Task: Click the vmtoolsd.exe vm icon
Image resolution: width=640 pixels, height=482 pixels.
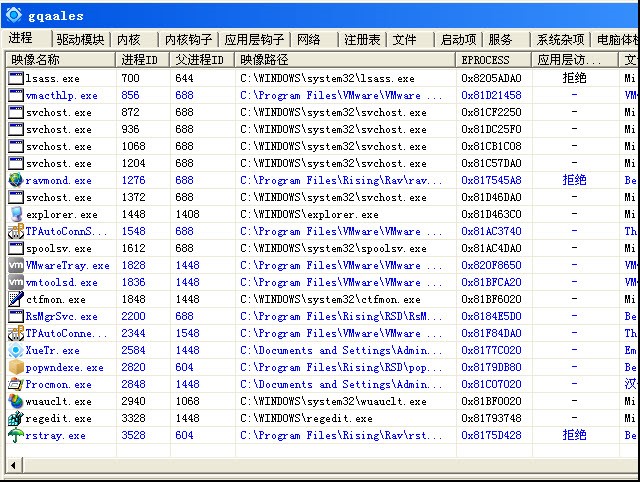Action: coord(16,282)
